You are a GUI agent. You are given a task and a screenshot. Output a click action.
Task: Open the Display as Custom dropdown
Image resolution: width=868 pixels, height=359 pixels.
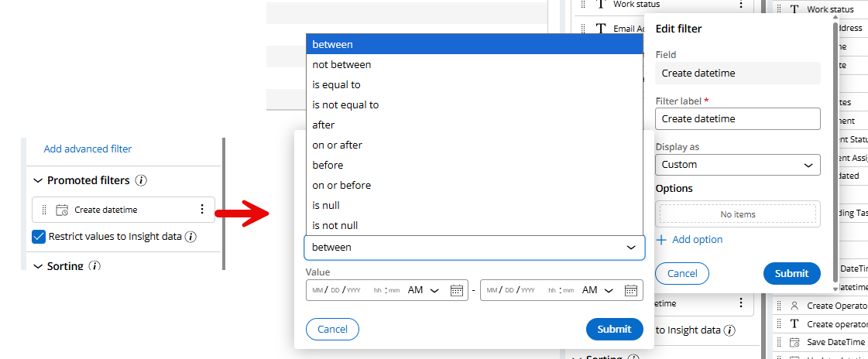tap(737, 165)
